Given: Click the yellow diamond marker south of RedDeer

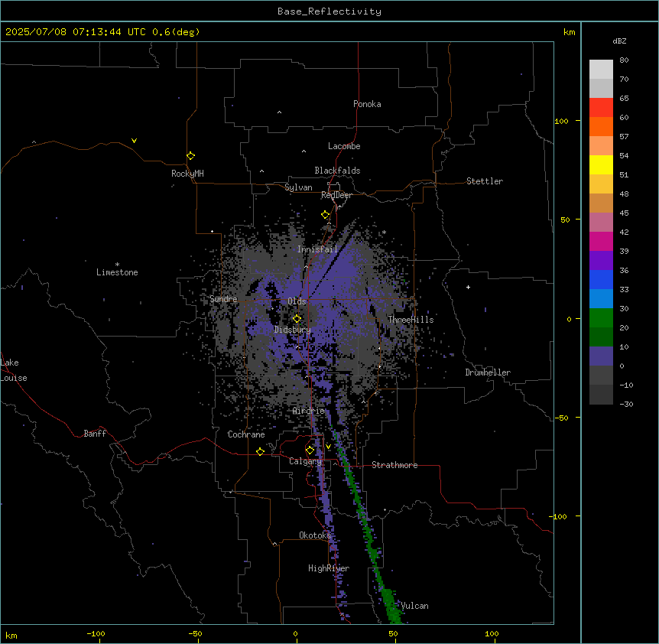Looking at the screenshot, I should click(325, 215).
